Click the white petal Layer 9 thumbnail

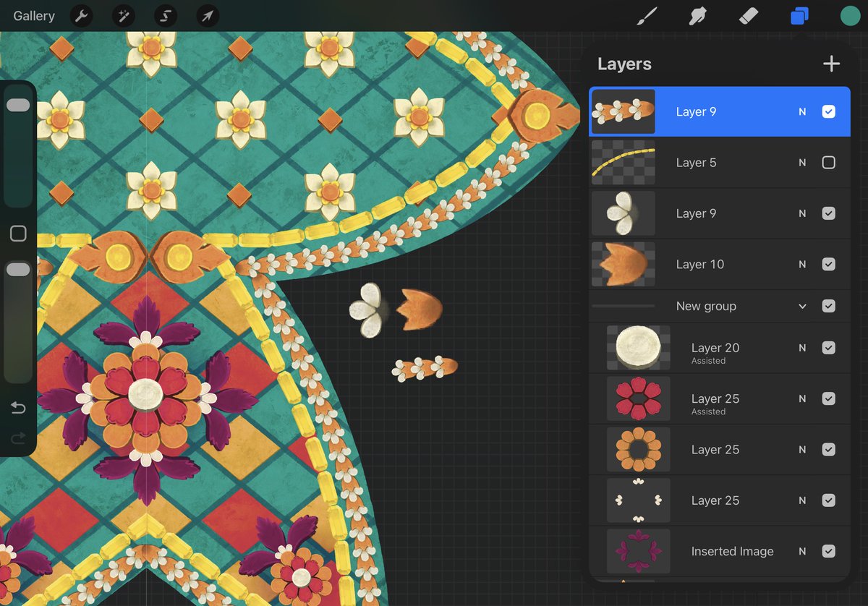[624, 213]
